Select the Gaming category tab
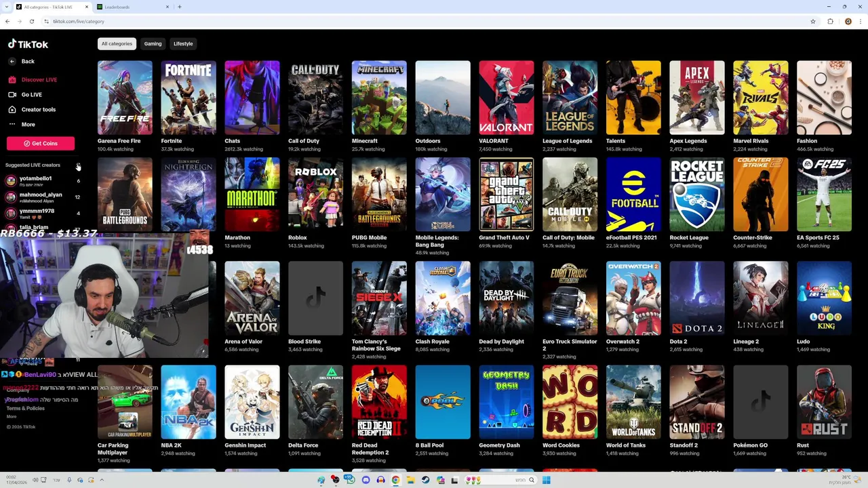This screenshot has width=868, height=488. (153, 43)
